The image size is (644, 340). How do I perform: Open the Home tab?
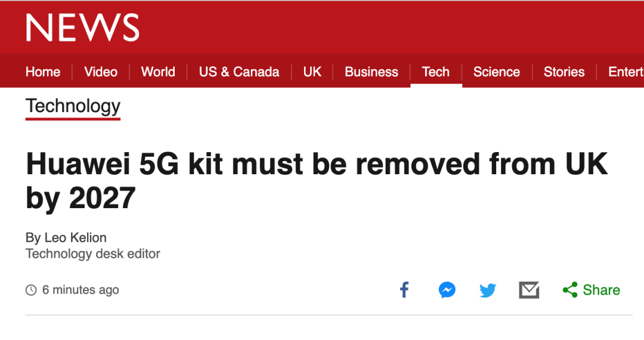click(x=43, y=72)
